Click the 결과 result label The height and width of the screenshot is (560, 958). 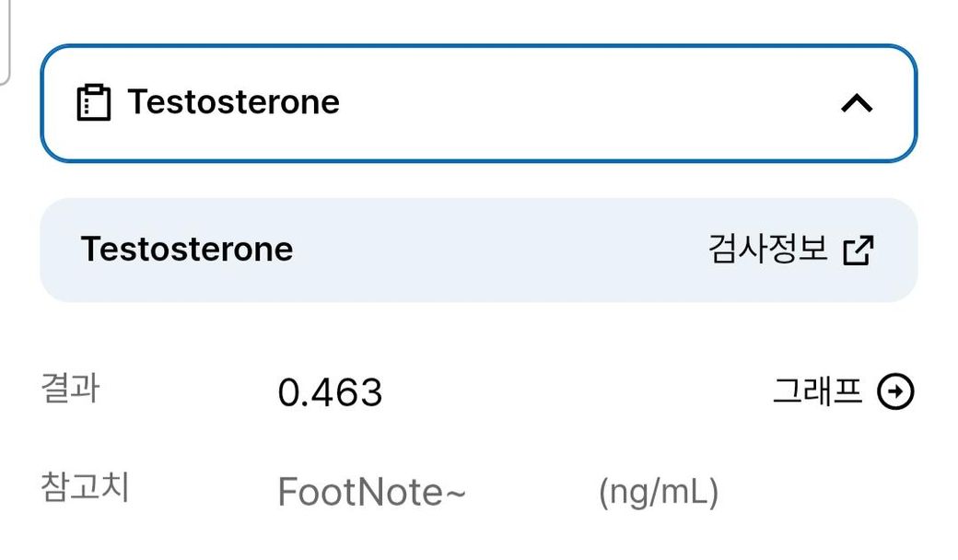(x=70, y=389)
